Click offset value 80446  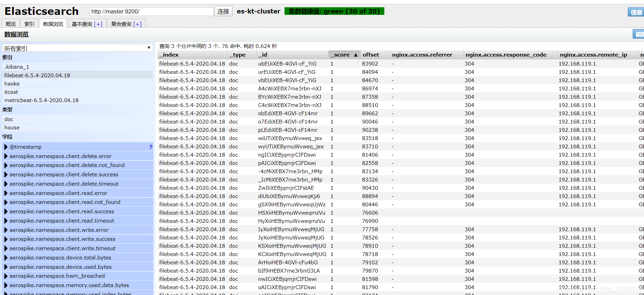(370, 205)
